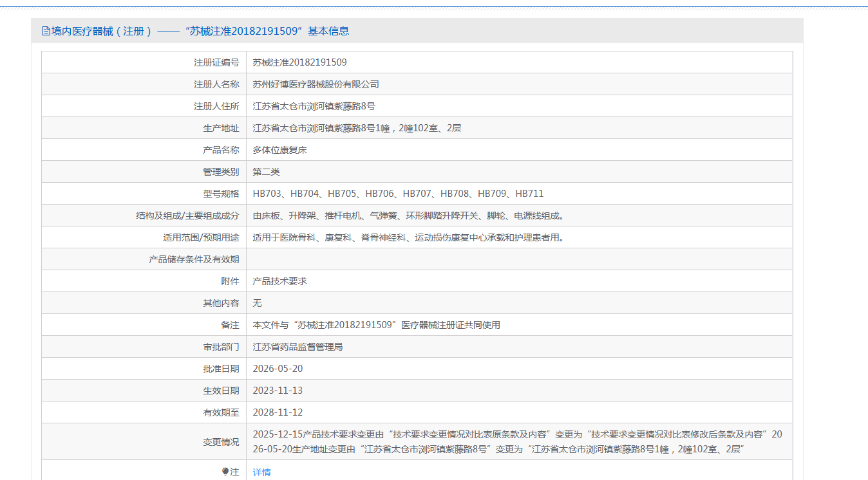
Task: Open the 详情 link
Action: (261, 472)
